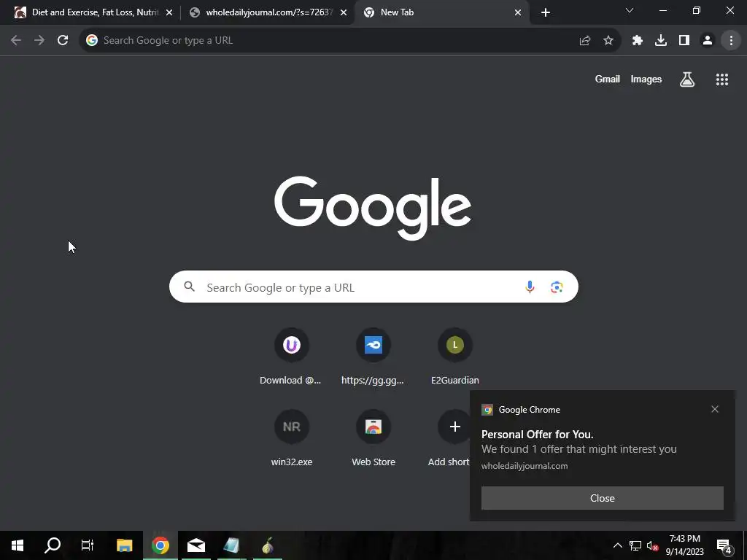This screenshot has height=560, width=747.
Task: Open Windows taskbar search
Action: pyautogui.click(x=53, y=545)
